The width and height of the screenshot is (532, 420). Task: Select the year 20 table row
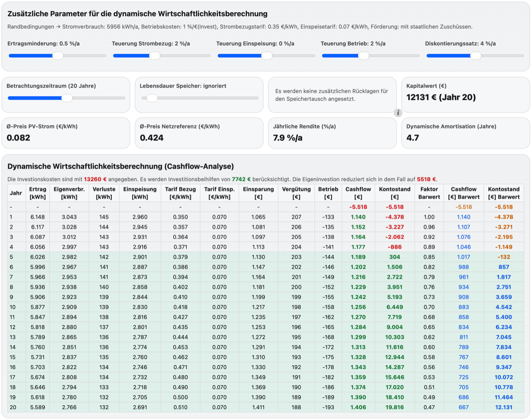266,407
